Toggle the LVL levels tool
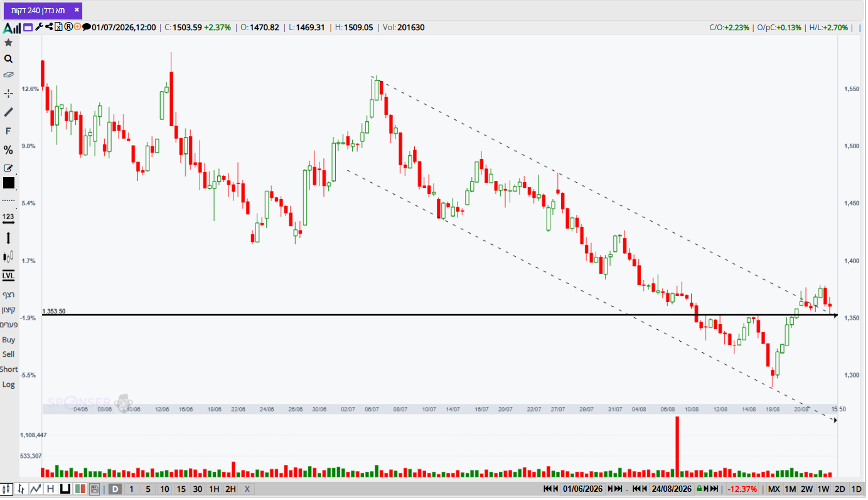The height and width of the screenshot is (500, 868). pos(8,275)
